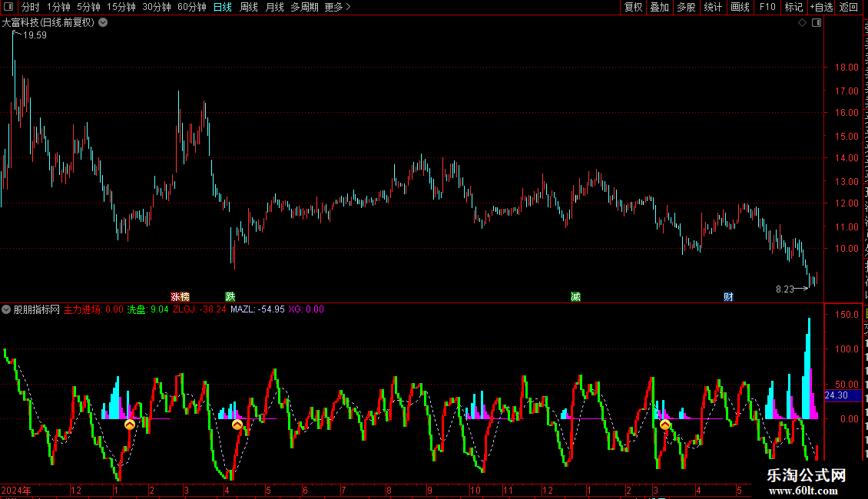The image size is (868, 499).
Task: Open the 统计 statistics tool
Action: (x=713, y=7)
